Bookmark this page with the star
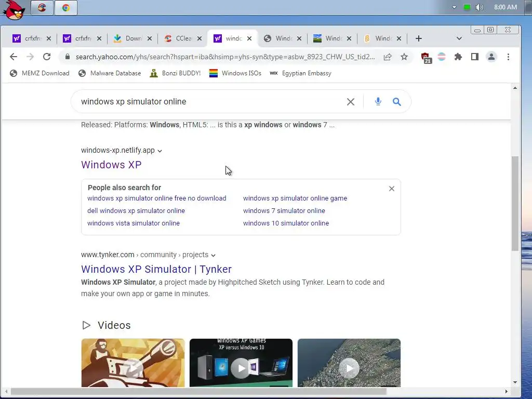Image resolution: width=532 pixels, height=399 pixels. [x=404, y=57]
